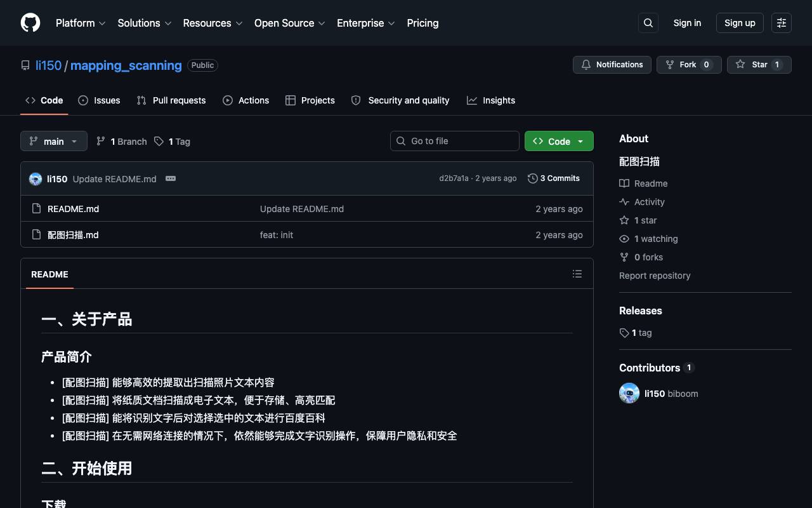The width and height of the screenshot is (812, 508).
Task: Open the Releases heading link
Action: [x=641, y=311]
